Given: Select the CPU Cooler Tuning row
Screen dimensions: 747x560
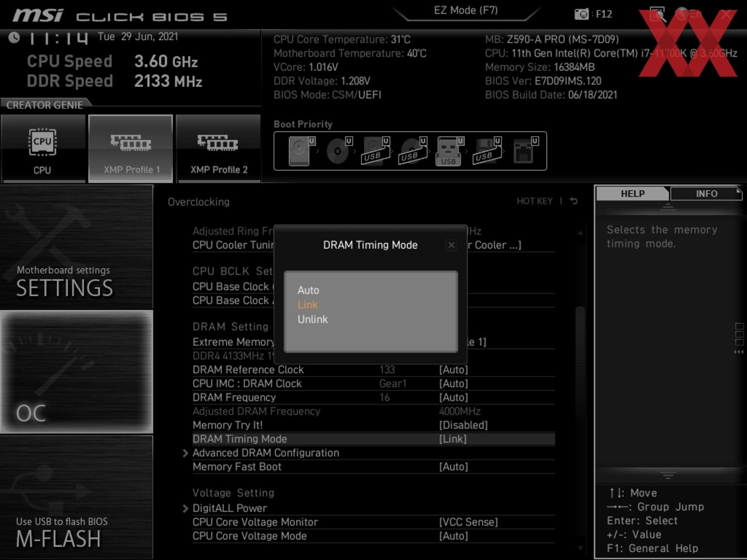Looking at the screenshot, I should pos(374,245).
